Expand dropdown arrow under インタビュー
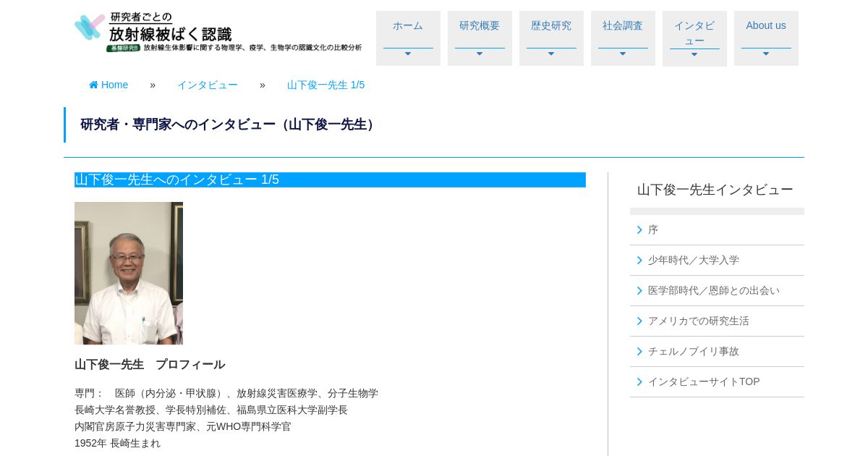868x456 pixels. pyautogui.click(x=694, y=54)
